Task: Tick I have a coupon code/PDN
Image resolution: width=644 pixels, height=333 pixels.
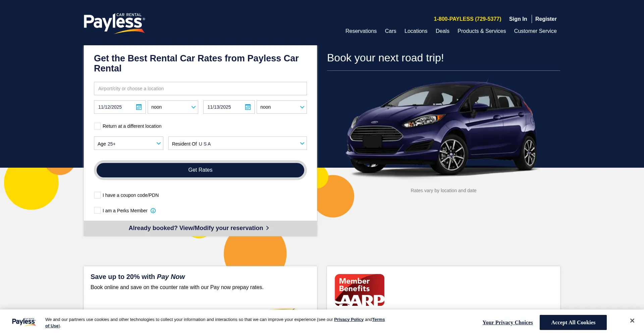Action: [x=97, y=195]
